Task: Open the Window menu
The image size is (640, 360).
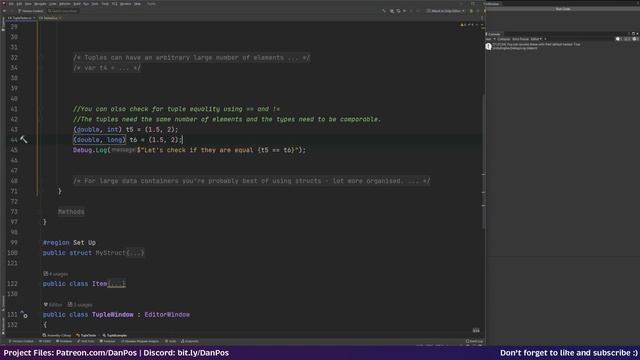Action: tap(125, 4)
